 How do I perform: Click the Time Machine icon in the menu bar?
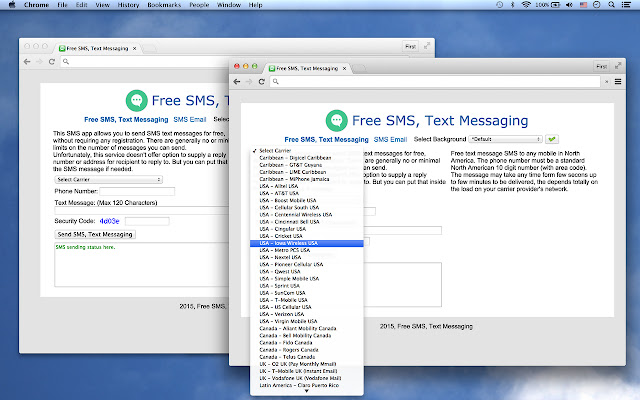[x=500, y=5]
